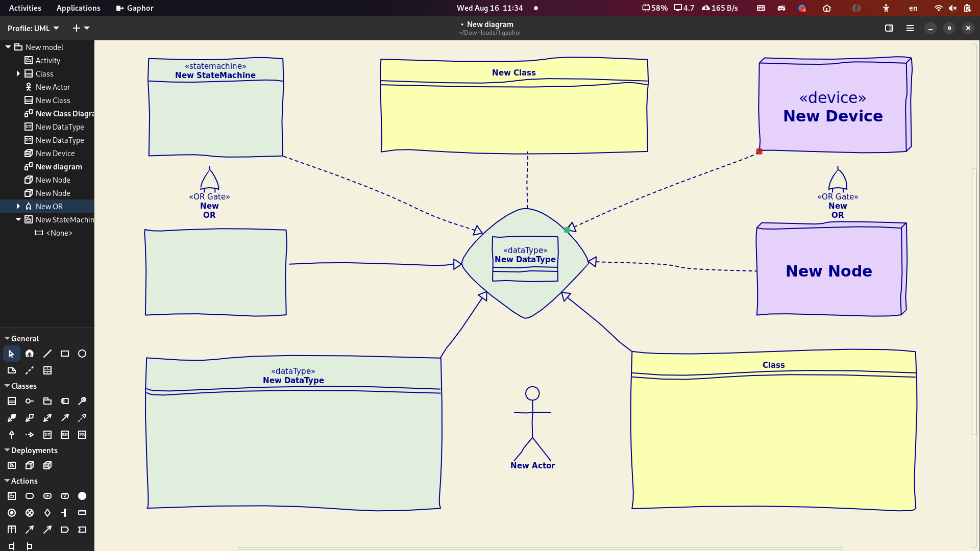This screenshot has width=980, height=551.
Task: Select the line draw tool
Action: [47, 353]
